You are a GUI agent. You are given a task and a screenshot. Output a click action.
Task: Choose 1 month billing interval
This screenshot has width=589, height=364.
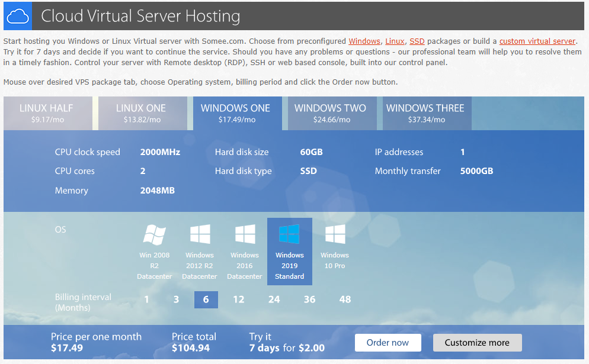coord(146,299)
